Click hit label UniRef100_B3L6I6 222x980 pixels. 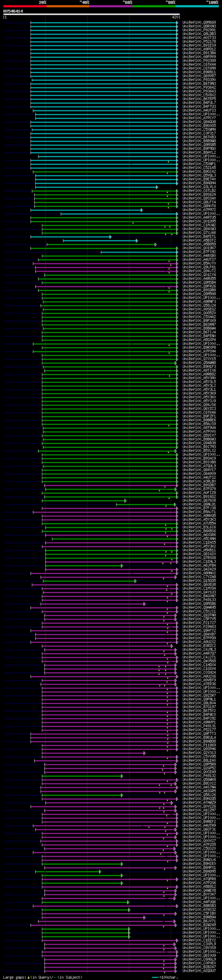(x=199, y=527)
